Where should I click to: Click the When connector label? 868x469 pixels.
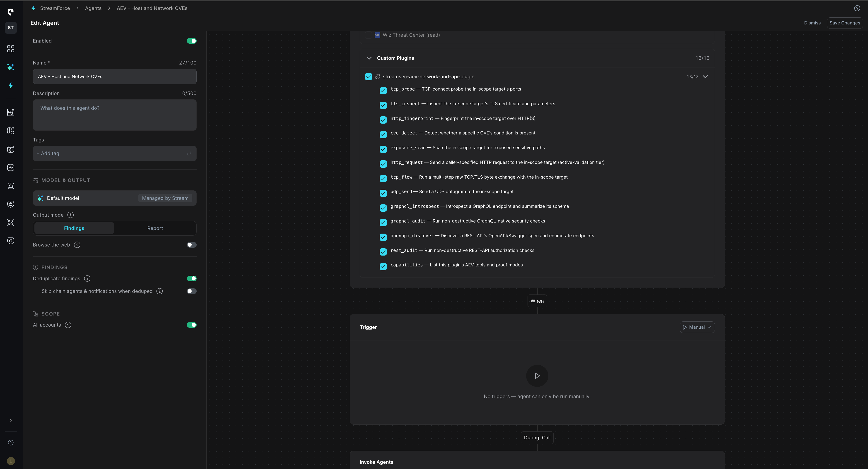[537, 301]
